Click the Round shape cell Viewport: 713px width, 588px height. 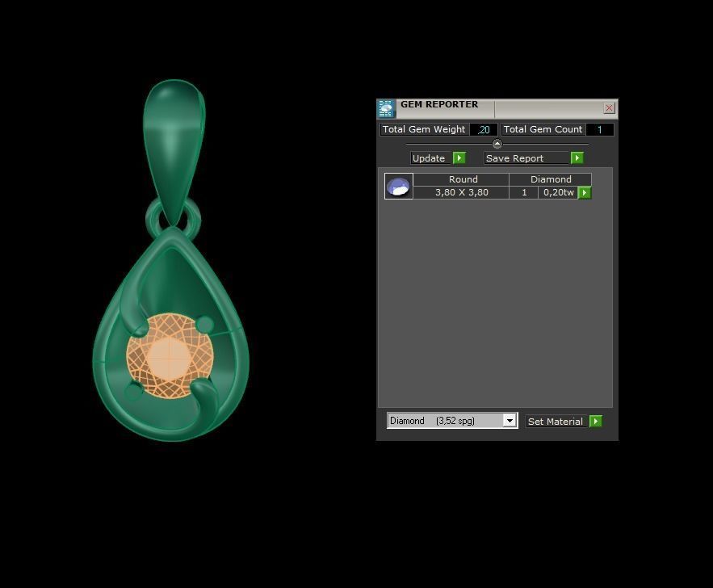461,179
